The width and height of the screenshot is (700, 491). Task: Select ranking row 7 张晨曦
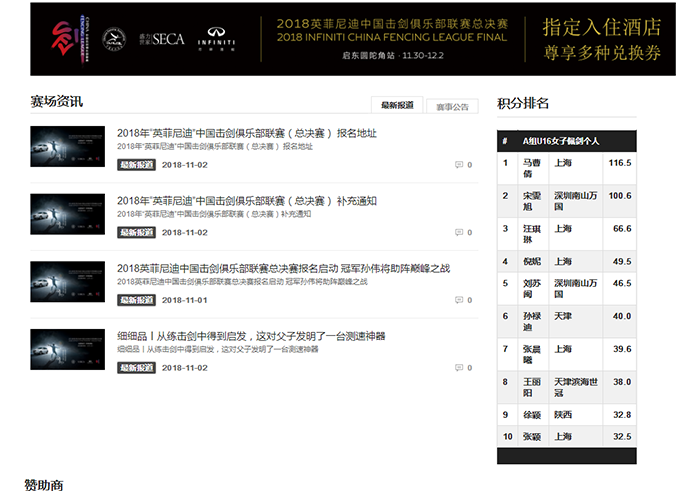click(x=567, y=354)
